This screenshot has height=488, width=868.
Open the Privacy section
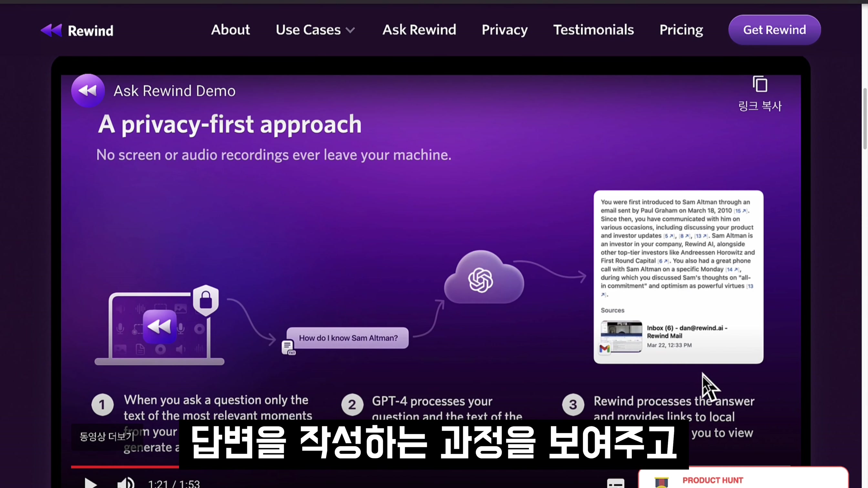click(504, 30)
